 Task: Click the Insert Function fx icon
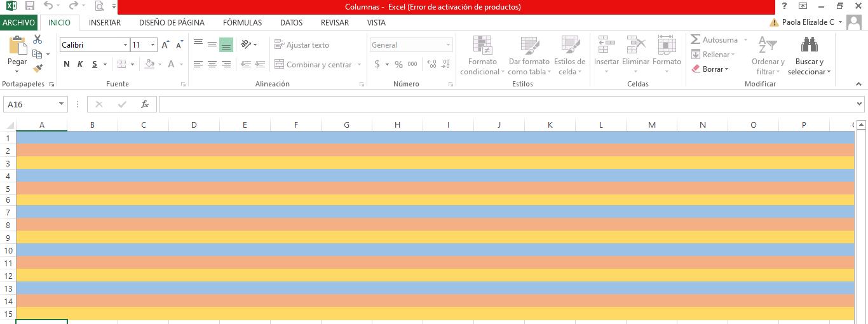coord(145,104)
